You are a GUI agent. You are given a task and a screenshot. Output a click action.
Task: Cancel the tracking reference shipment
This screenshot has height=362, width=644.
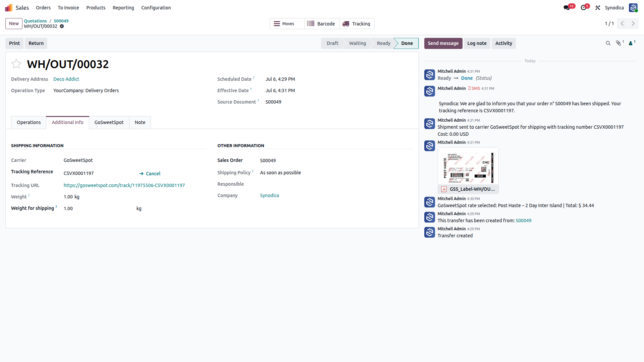tap(150, 174)
